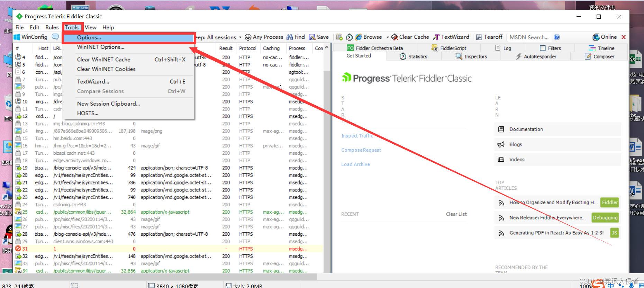Open the AutoResponder tab
644x288 pixels.
pos(536,56)
